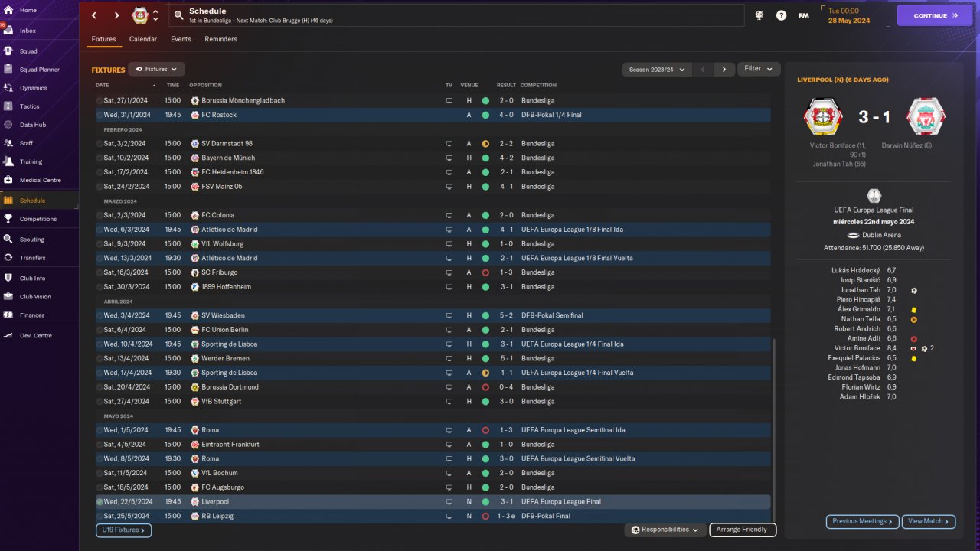Switch to the Events tab
The image size is (980, 551).
(181, 39)
